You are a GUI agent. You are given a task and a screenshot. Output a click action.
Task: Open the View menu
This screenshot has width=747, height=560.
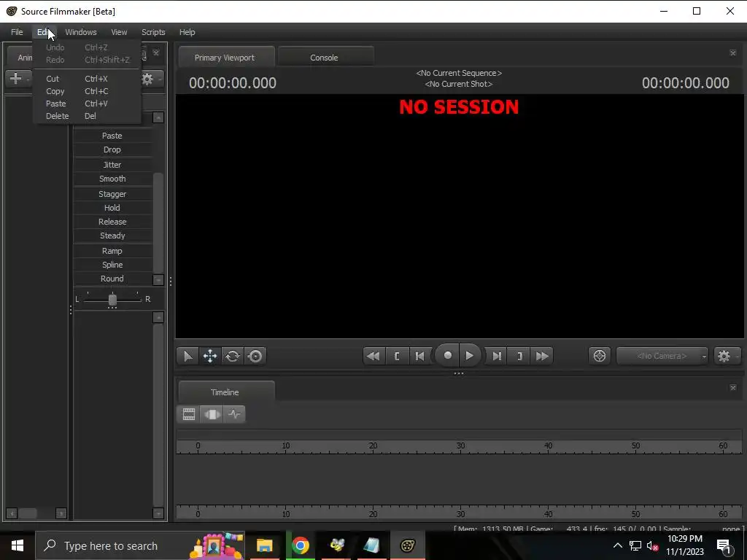point(119,32)
